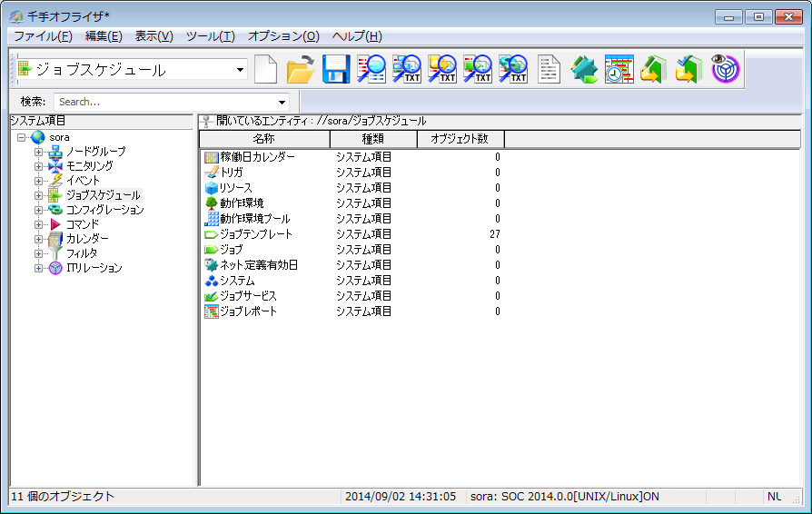Click the schedule chart with clock icon
Image resolution: width=812 pixels, height=514 pixels.
(x=619, y=69)
